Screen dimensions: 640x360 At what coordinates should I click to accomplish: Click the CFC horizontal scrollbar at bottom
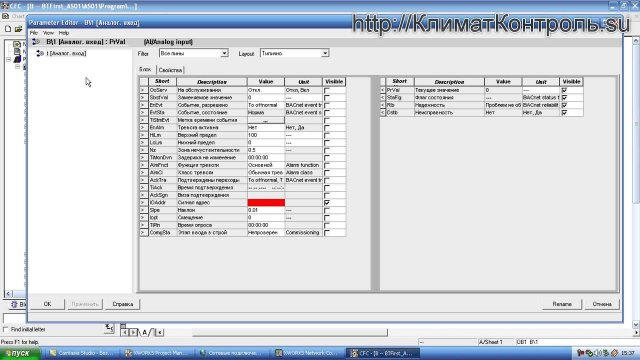[x=289, y=332]
